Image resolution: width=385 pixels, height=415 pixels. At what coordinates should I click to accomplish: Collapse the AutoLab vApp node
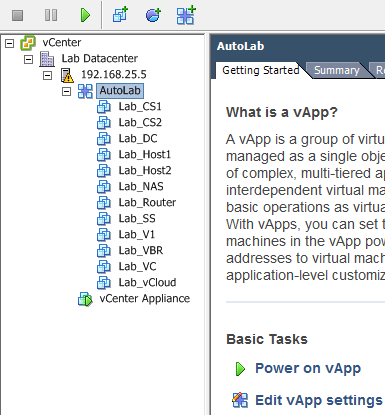pyautogui.click(x=67, y=91)
